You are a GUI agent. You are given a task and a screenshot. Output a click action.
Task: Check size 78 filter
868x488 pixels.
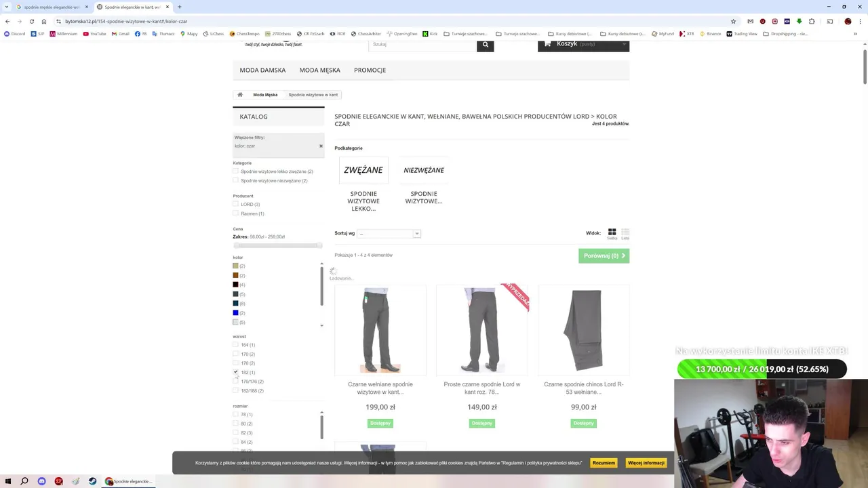pyautogui.click(x=235, y=414)
